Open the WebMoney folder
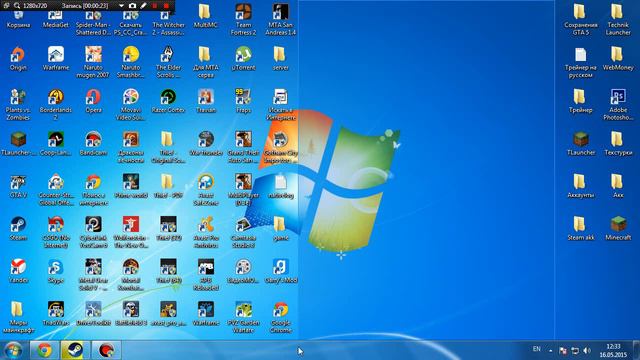Image resolution: width=640 pixels, height=360 pixels. (x=618, y=59)
